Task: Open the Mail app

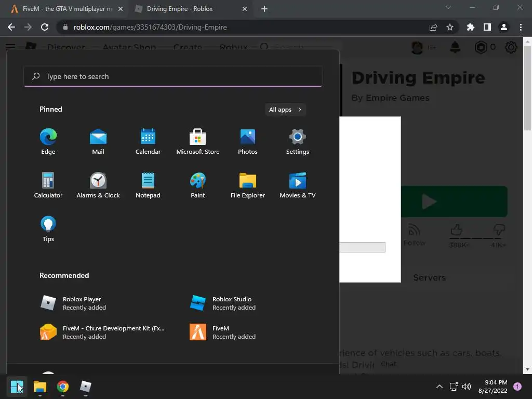Action: [98, 141]
